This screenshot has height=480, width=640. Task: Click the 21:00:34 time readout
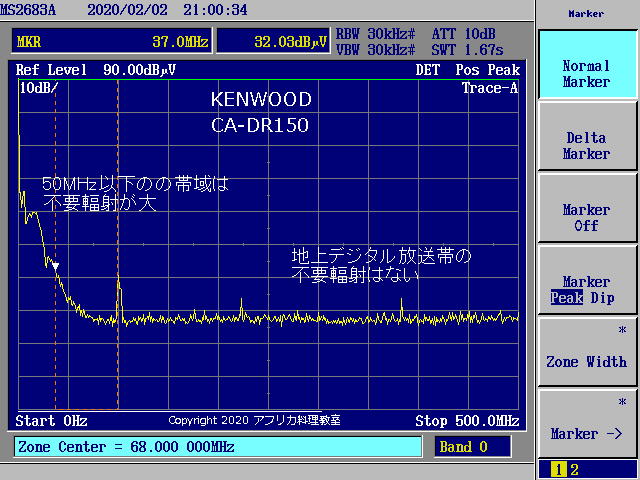tap(215, 10)
